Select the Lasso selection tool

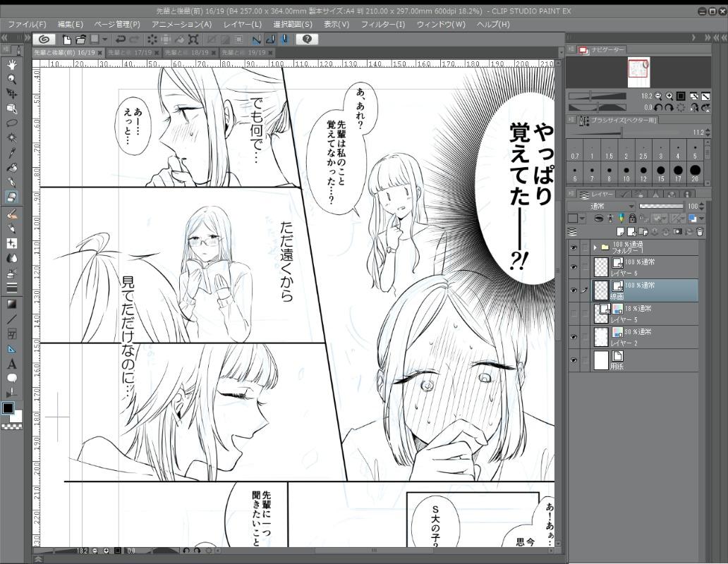pyautogui.click(x=11, y=123)
